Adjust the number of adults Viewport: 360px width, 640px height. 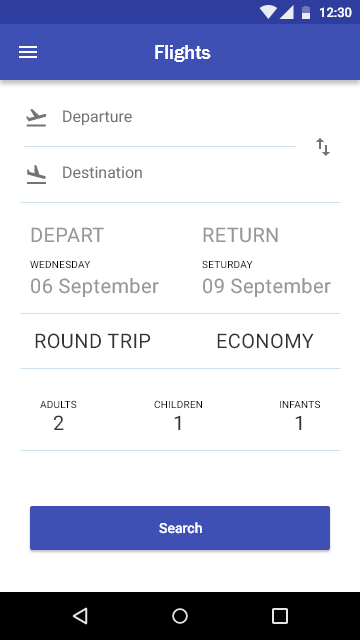point(58,416)
